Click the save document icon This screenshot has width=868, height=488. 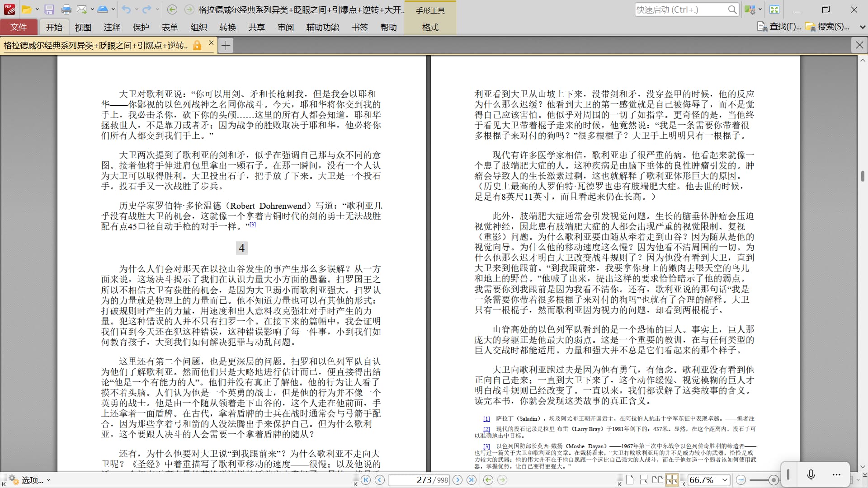click(49, 9)
